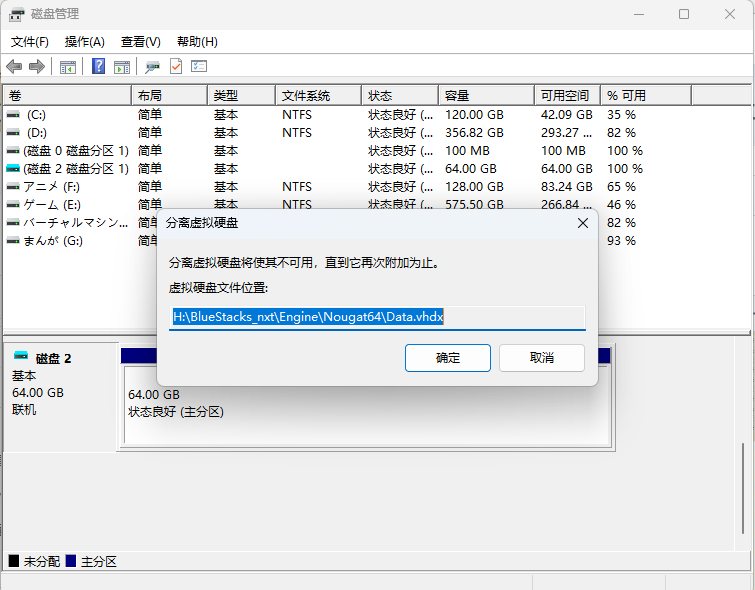
Task: Sort by the 状态 column header
Action: pos(400,96)
